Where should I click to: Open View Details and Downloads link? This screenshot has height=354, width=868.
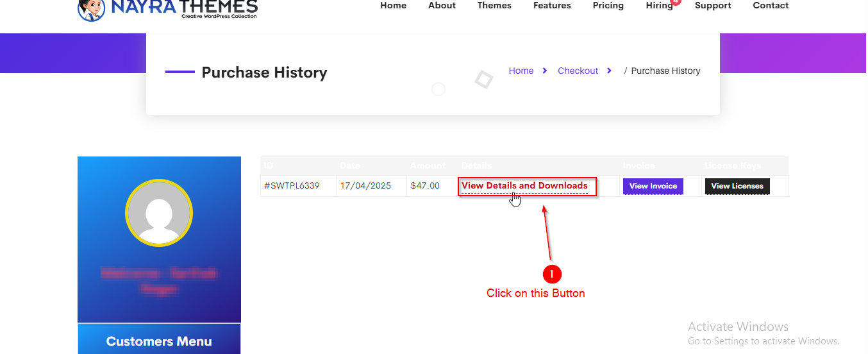tap(524, 186)
